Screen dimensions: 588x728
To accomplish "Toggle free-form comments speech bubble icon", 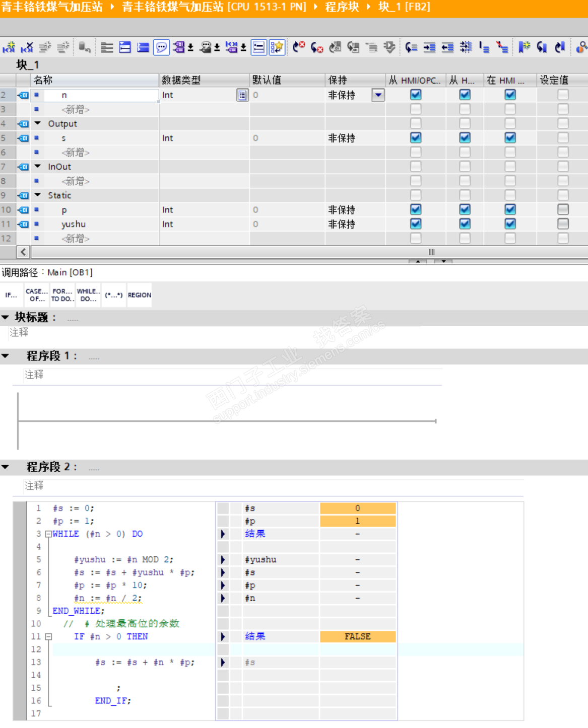I will 161,47.
